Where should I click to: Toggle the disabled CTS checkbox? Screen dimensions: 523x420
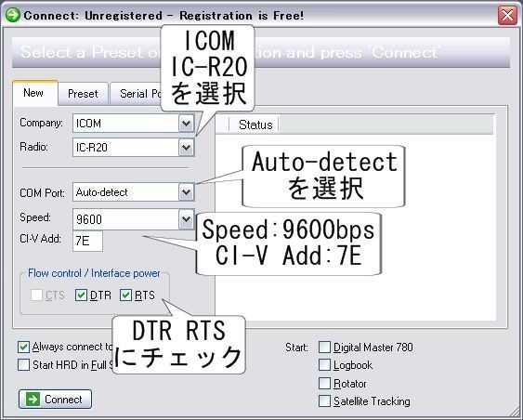36,295
